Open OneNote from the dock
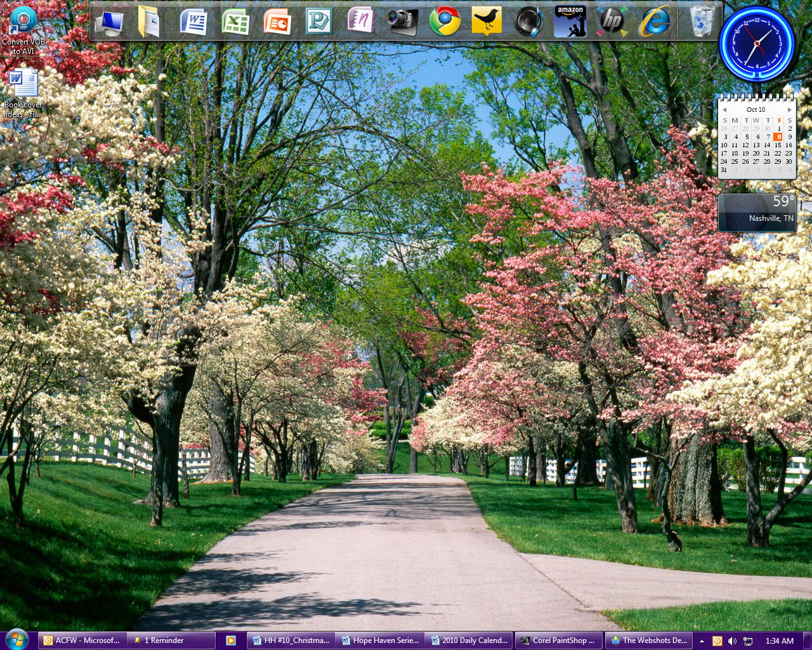Image resolution: width=812 pixels, height=650 pixels. click(x=360, y=22)
